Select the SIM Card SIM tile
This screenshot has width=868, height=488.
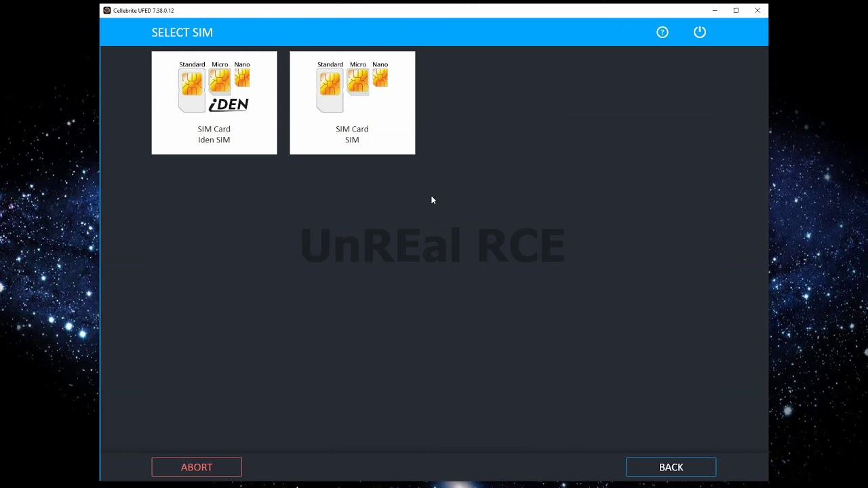pyautogui.click(x=353, y=103)
